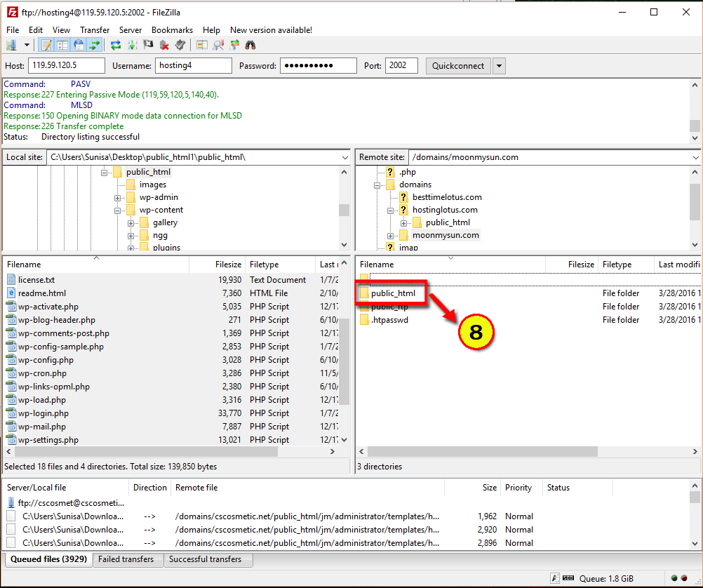Open the Site Manager dropdown arrow
Image resolution: width=703 pixels, height=588 pixels.
click(27, 45)
